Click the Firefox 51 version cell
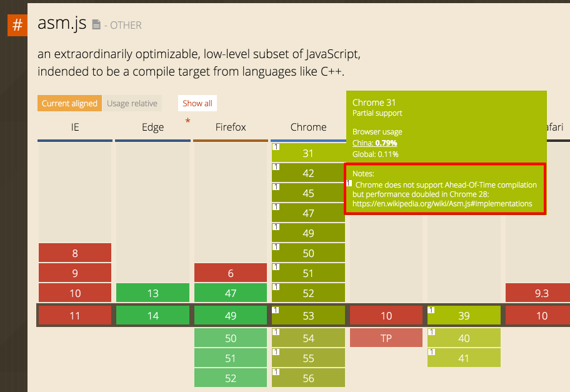 pyautogui.click(x=231, y=358)
